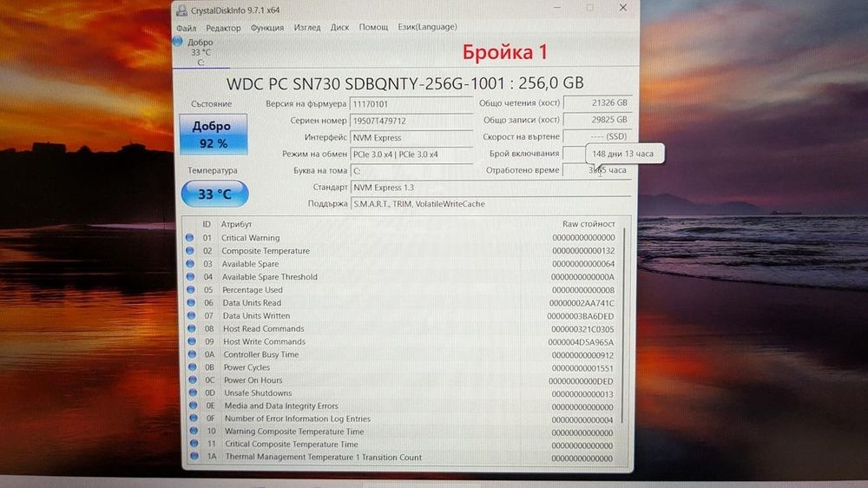The width and height of the screenshot is (868, 488).
Task: Click total host writes value 29825 GB
Action: [x=597, y=120]
